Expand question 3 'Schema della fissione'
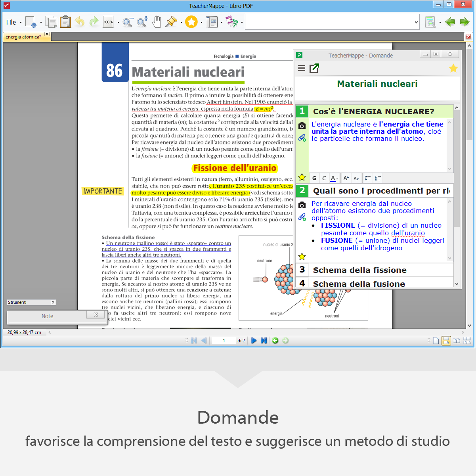 pyautogui.click(x=360, y=270)
